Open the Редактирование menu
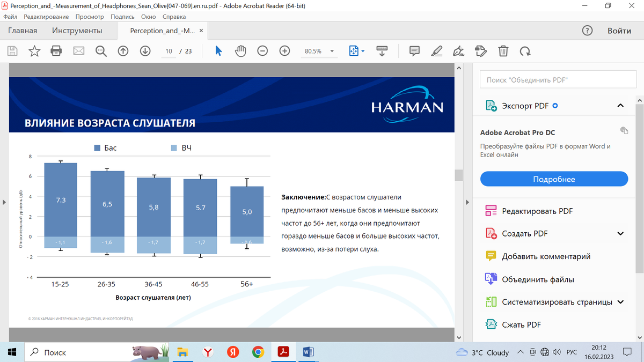644x362 pixels. (x=46, y=17)
